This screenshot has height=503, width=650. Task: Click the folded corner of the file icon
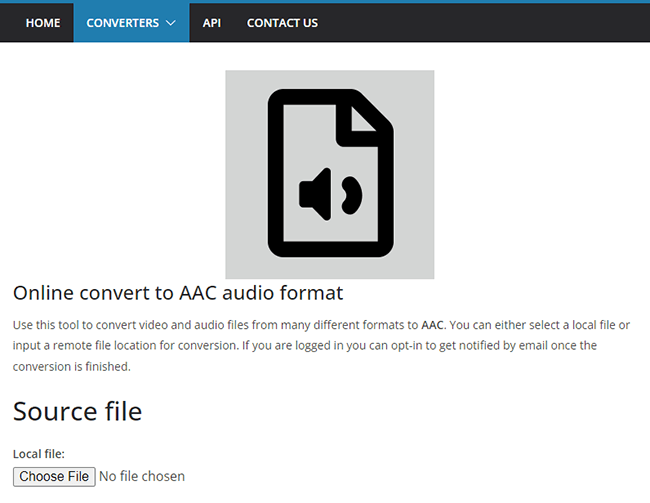[x=363, y=119]
